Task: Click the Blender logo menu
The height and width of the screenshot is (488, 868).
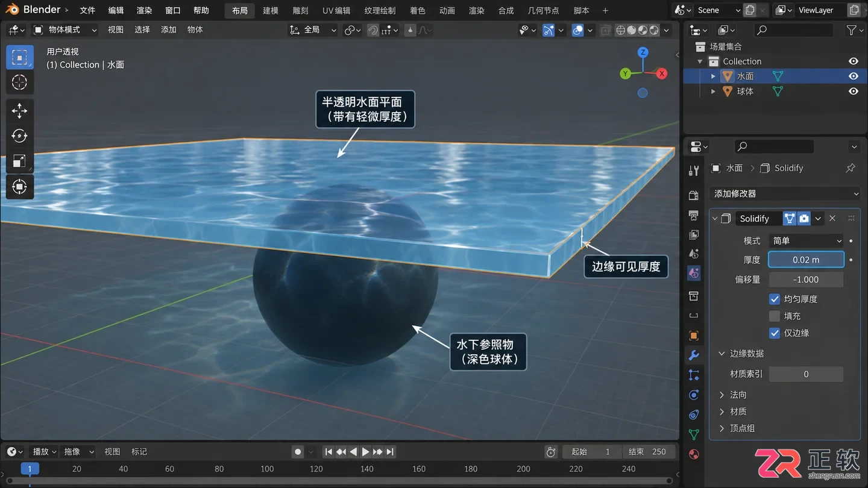Action: click(12, 10)
